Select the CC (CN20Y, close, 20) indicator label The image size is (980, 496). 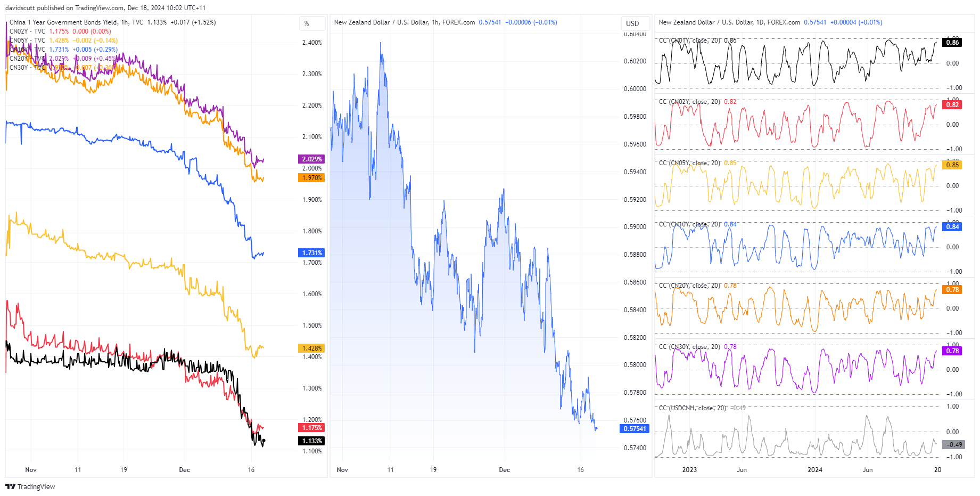tap(689, 286)
